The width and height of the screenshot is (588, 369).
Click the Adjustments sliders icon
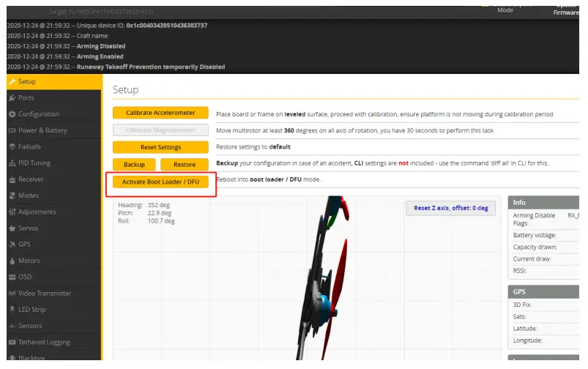12,212
